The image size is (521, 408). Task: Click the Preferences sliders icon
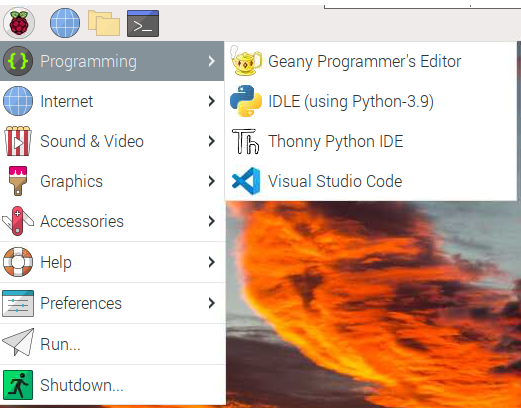pos(18,303)
